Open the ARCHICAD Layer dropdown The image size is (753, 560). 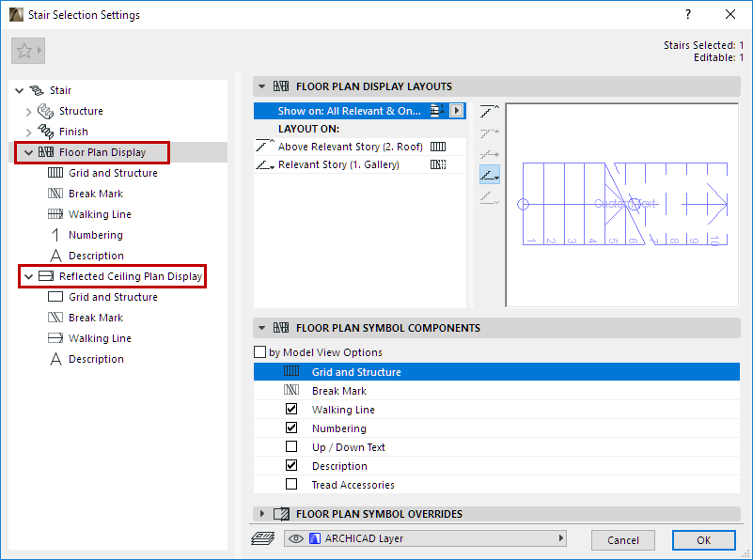[425, 538]
